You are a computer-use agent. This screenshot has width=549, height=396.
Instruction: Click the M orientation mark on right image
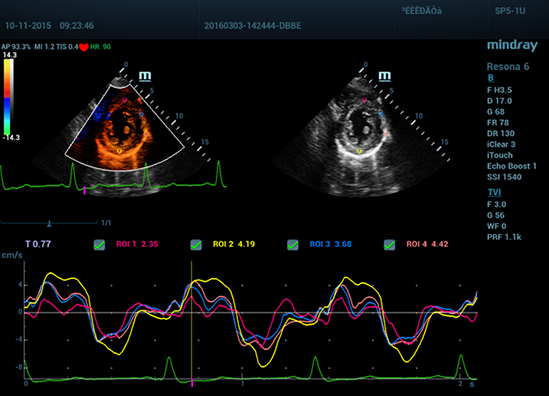click(384, 76)
